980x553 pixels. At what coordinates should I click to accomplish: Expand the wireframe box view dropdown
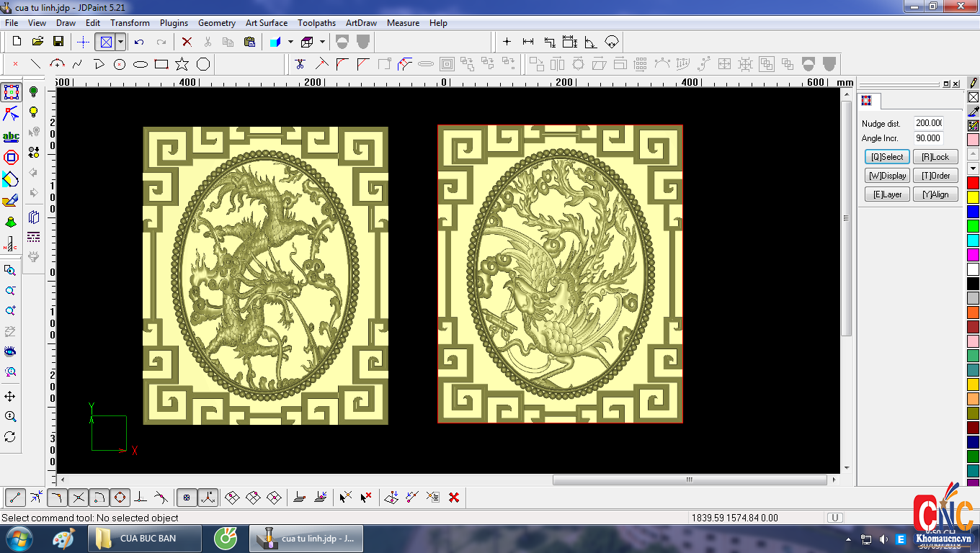click(322, 42)
